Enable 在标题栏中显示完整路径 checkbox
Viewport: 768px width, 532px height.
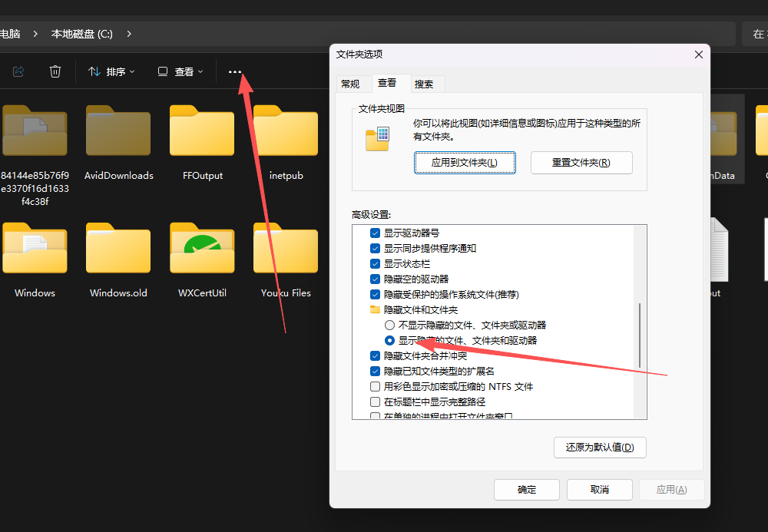[x=375, y=402]
